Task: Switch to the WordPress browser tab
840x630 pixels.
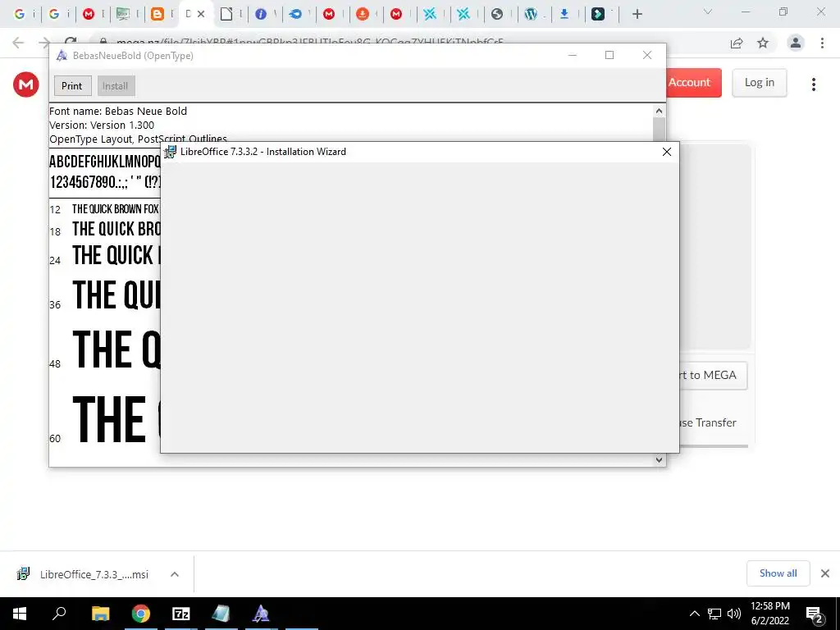Action: 531,14
